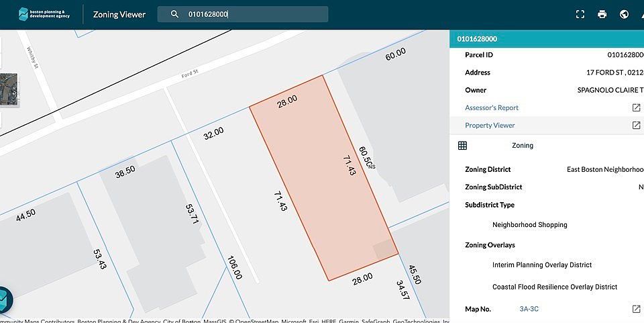Viewport: 644px width, 323px height.
Task: Click the Boston Planning agency logo
Action: tap(44, 14)
